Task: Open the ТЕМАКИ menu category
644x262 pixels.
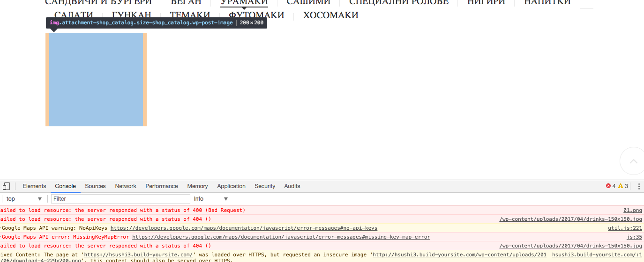Action: [x=190, y=15]
